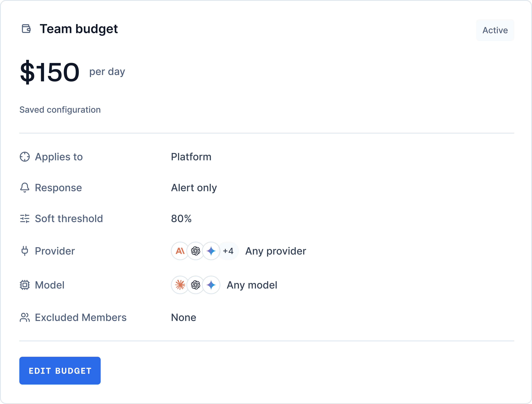
Task: Click the 80% threshold value
Action: pos(181,219)
